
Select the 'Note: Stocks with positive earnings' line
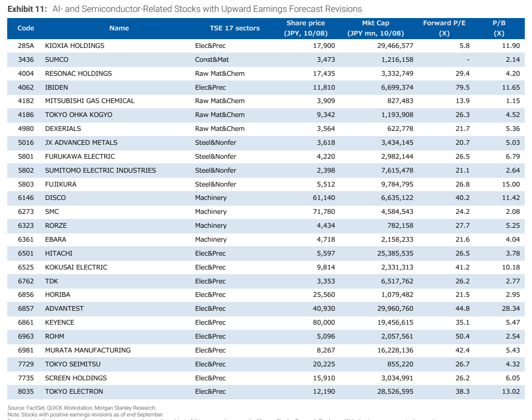coord(85,414)
